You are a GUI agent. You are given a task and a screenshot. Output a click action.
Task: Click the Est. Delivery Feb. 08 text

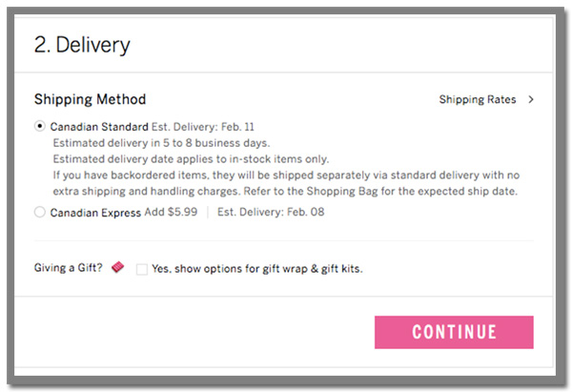pos(271,212)
